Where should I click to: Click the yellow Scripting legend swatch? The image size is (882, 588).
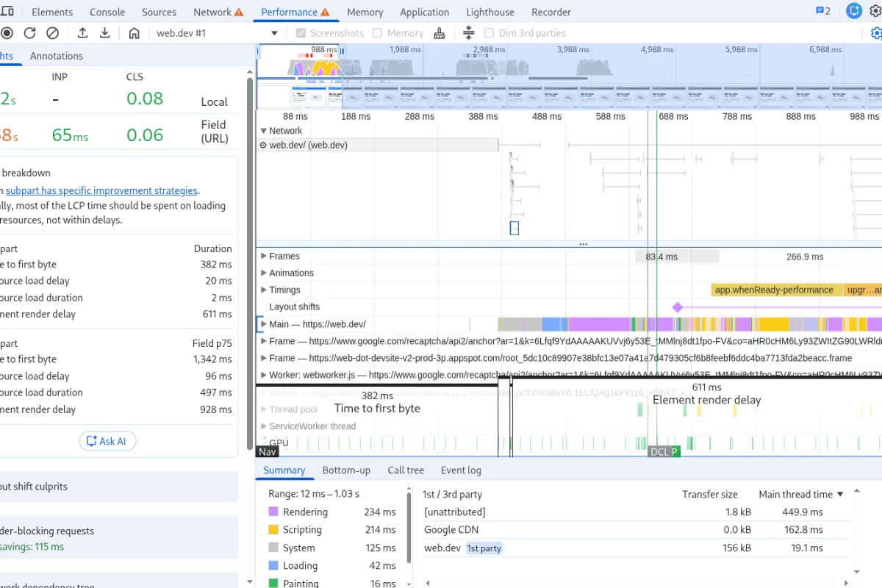pos(273,529)
